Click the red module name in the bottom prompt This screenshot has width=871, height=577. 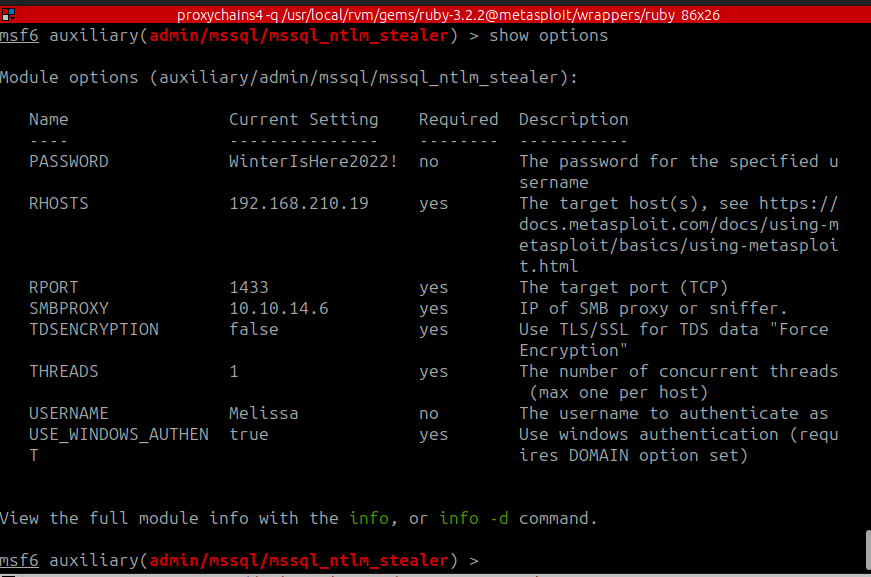click(299, 560)
